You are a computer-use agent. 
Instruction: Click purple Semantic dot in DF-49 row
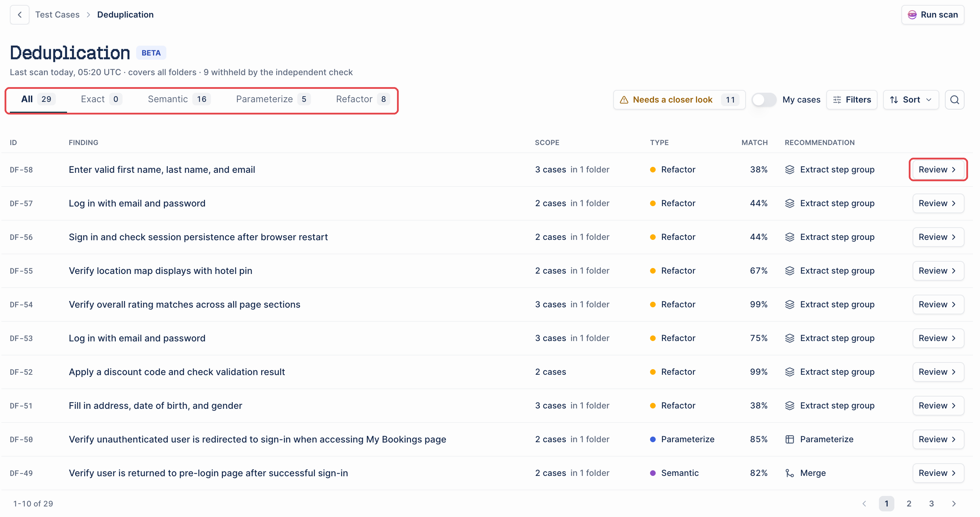pos(653,473)
